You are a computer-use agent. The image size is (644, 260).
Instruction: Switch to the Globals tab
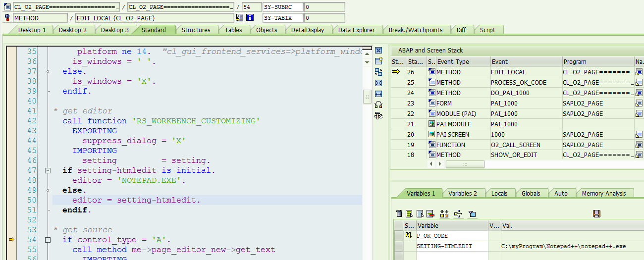click(x=531, y=193)
